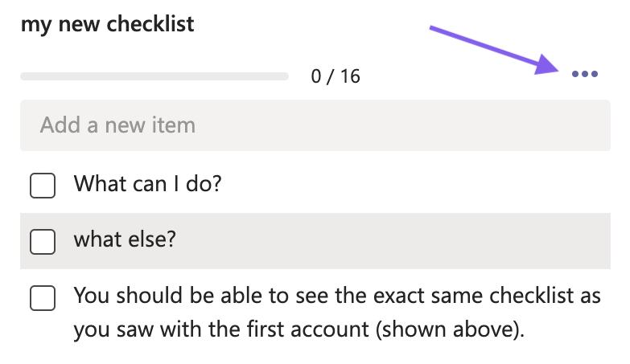This screenshot has width=630, height=364.
Task: Select the "my new checklist" title
Action: pyautogui.click(x=107, y=24)
